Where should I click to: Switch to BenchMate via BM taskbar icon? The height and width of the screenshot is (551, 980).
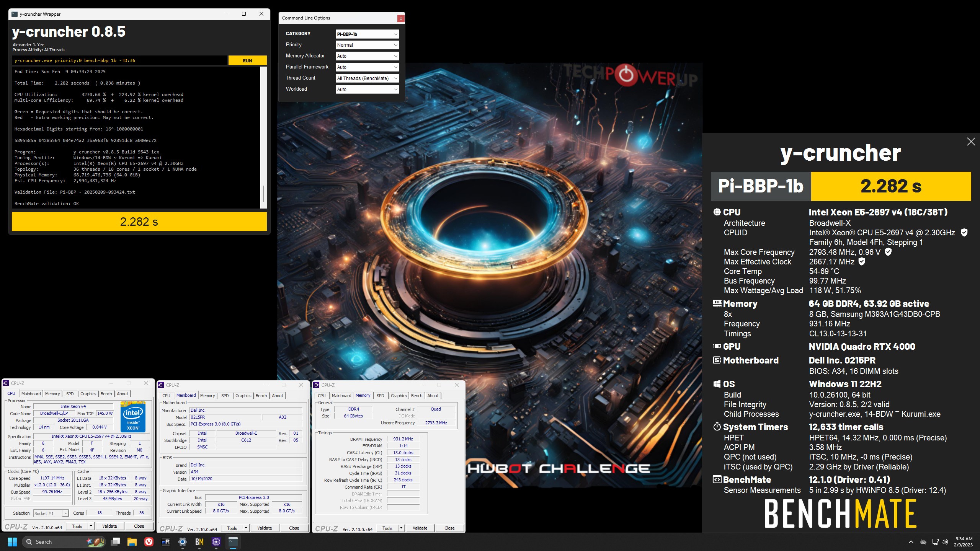199,542
